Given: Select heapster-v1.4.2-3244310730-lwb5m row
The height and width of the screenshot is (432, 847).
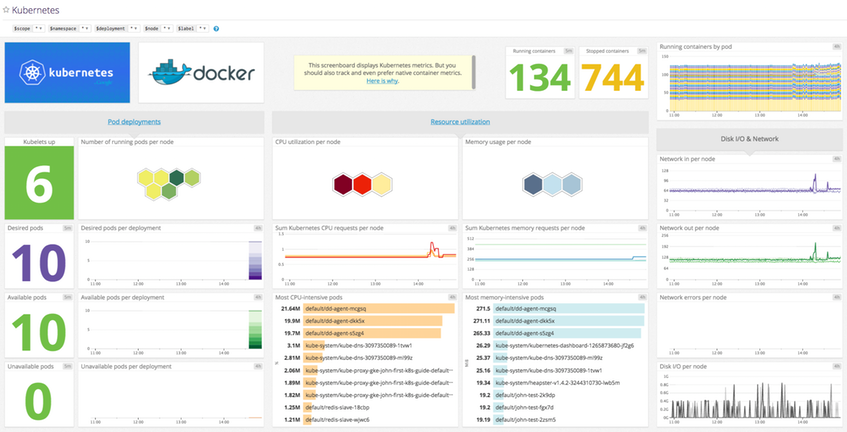Looking at the screenshot, I should click(x=558, y=382).
